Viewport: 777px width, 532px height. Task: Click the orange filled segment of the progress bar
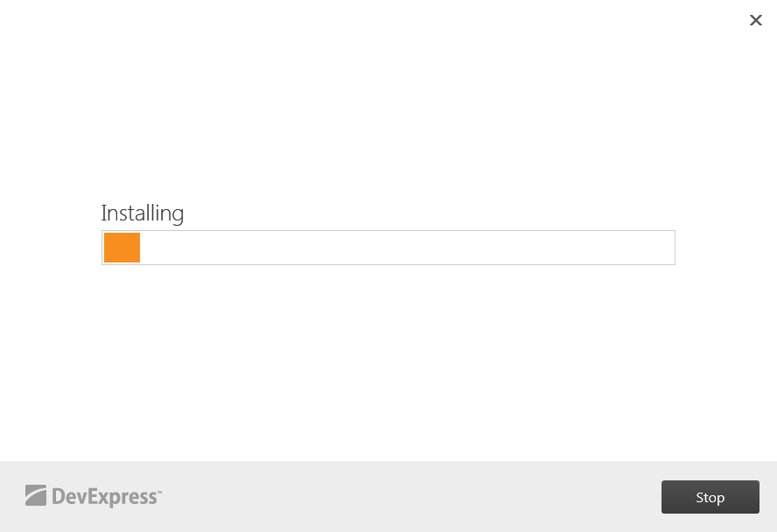coord(122,248)
